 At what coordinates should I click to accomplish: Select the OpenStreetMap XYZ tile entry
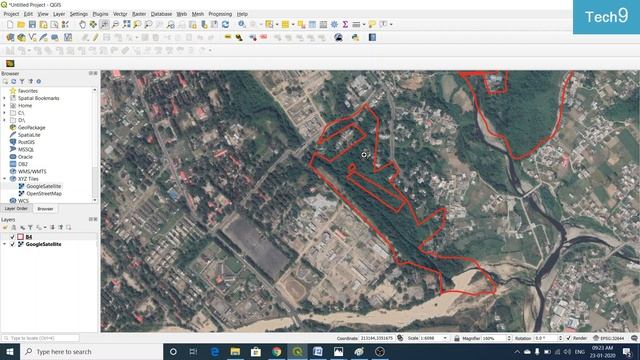pyautogui.click(x=40, y=193)
